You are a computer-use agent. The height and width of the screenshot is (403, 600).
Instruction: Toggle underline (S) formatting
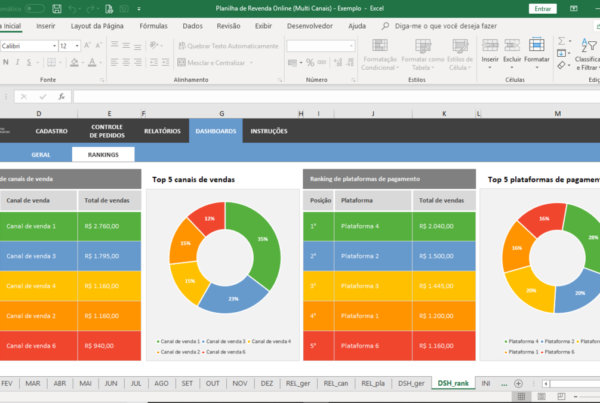(29, 62)
